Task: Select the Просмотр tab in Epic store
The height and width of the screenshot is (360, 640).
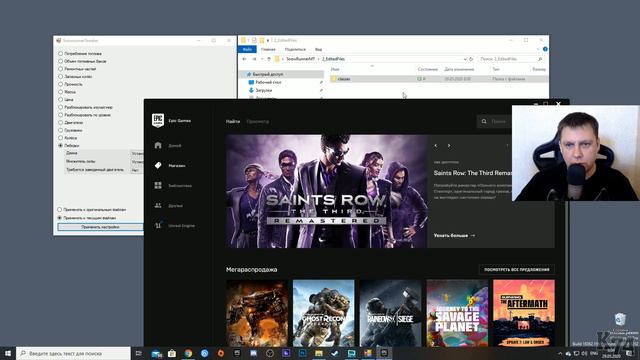Action: point(258,121)
